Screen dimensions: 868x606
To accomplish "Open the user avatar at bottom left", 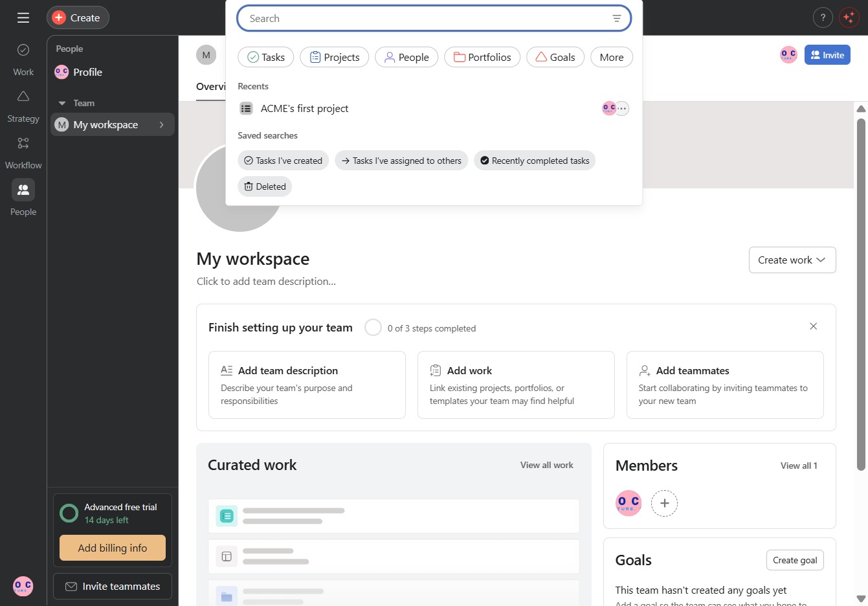I will [23, 586].
